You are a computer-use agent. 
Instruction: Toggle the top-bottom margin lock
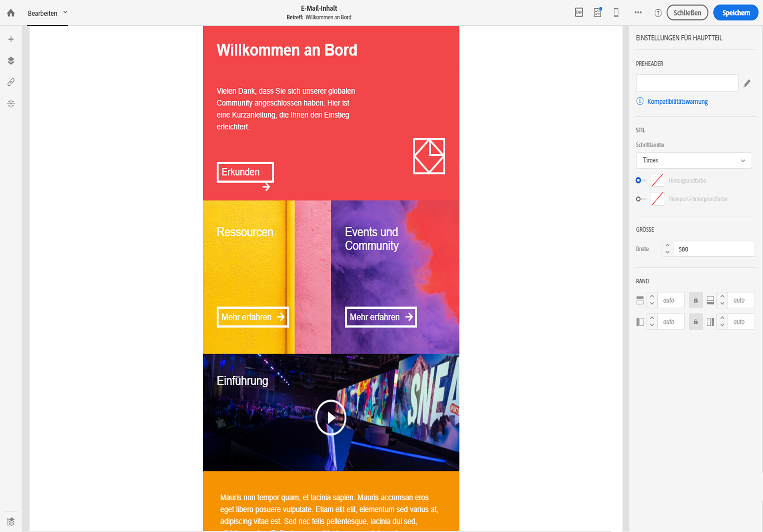click(695, 300)
